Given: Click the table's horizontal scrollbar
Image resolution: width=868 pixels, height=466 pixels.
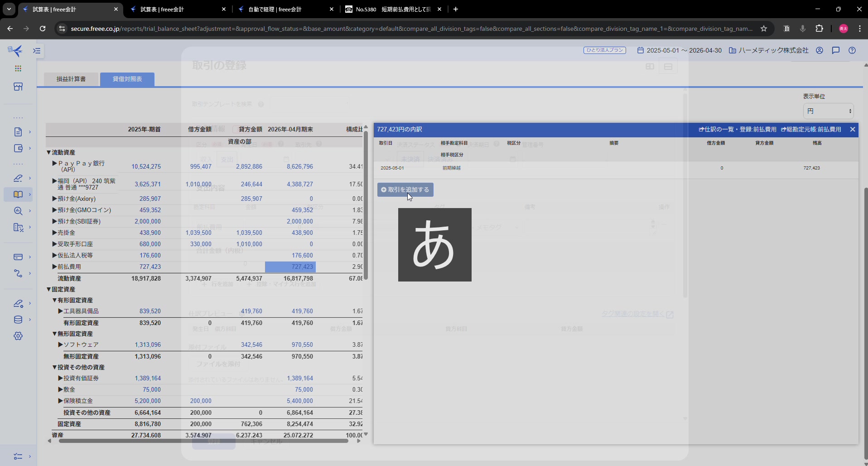Looking at the screenshot, I should (x=203, y=441).
